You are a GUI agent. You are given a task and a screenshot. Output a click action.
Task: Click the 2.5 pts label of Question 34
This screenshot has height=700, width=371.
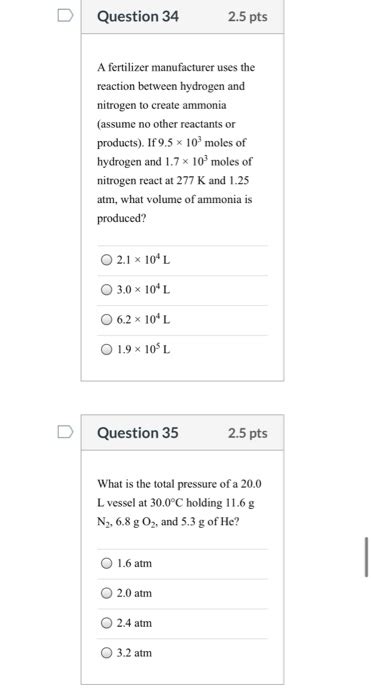point(248,17)
